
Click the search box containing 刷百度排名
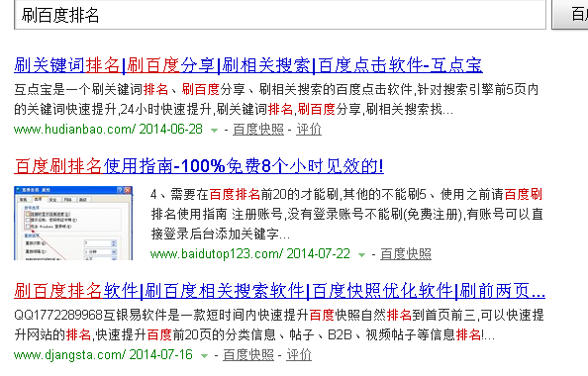pyautogui.click(x=280, y=14)
